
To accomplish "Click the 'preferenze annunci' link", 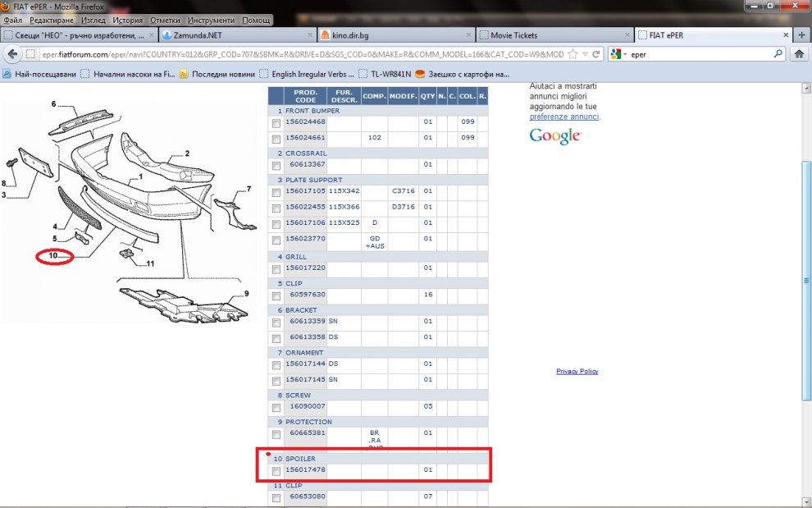I will coord(563,117).
